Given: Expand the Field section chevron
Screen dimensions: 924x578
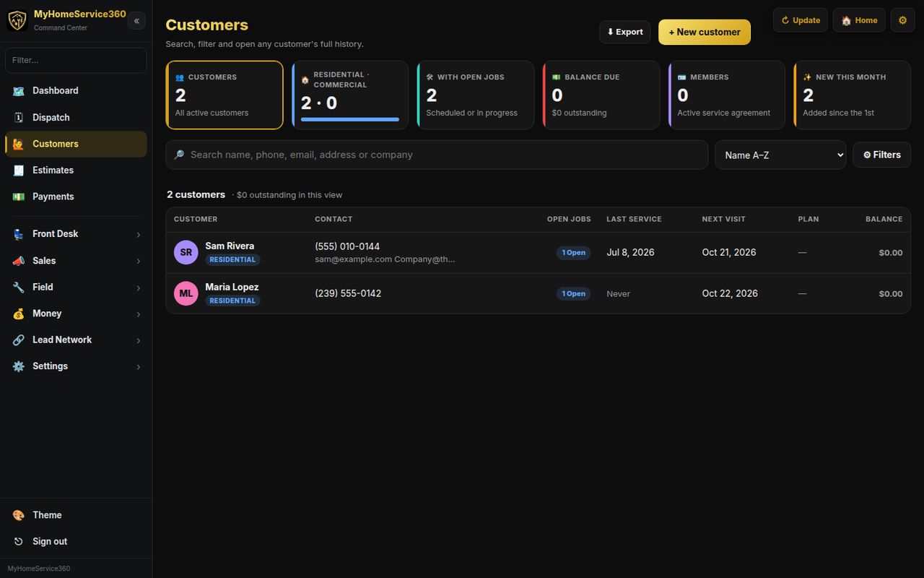Looking at the screenshot, I should 139,288.
